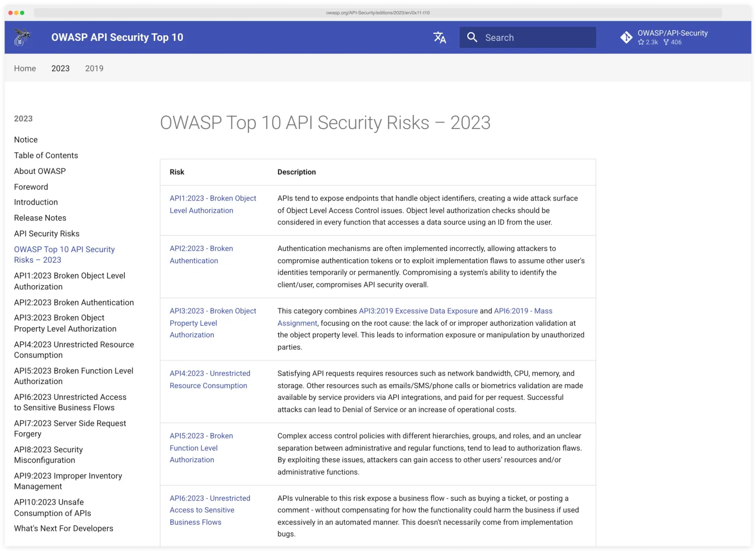Image resolution: width=756 pixels, height=551 pixels.
Task: Open sidebar API3:2023 Broken Object Property Level Authorization
Action: click(65, 323)
